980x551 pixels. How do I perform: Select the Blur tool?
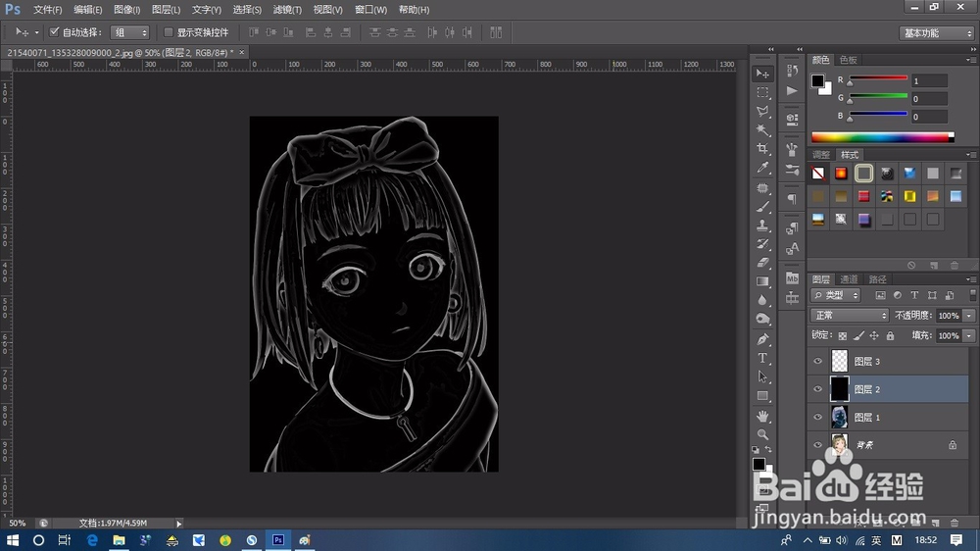(762, 300)
